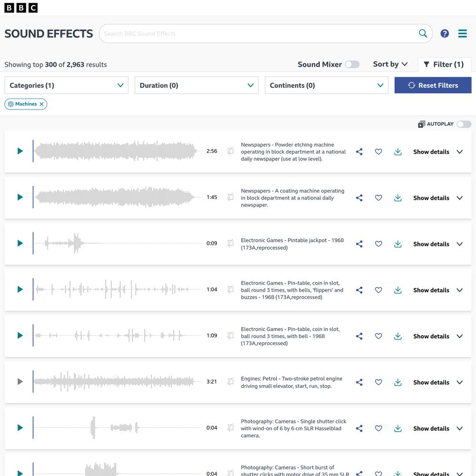Viewport: 476px width, 476px height.
Task: Favourite the Two-stroke petrol engine sound
Action: [x=378, y=383]
